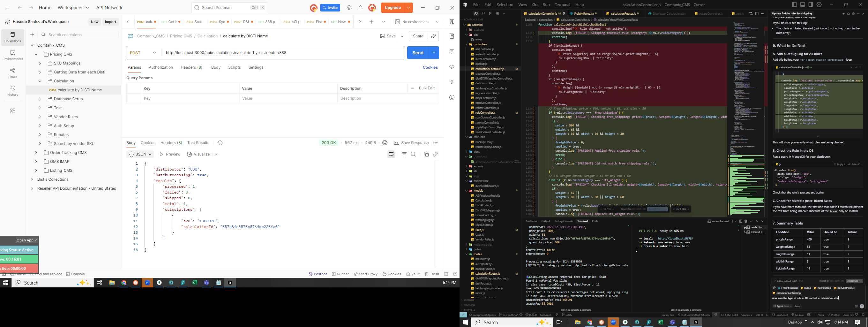Image resolution: width=868 pixels, height=327 pixels.
Task: Open the JSON response format dropdown
Action: 140,154
